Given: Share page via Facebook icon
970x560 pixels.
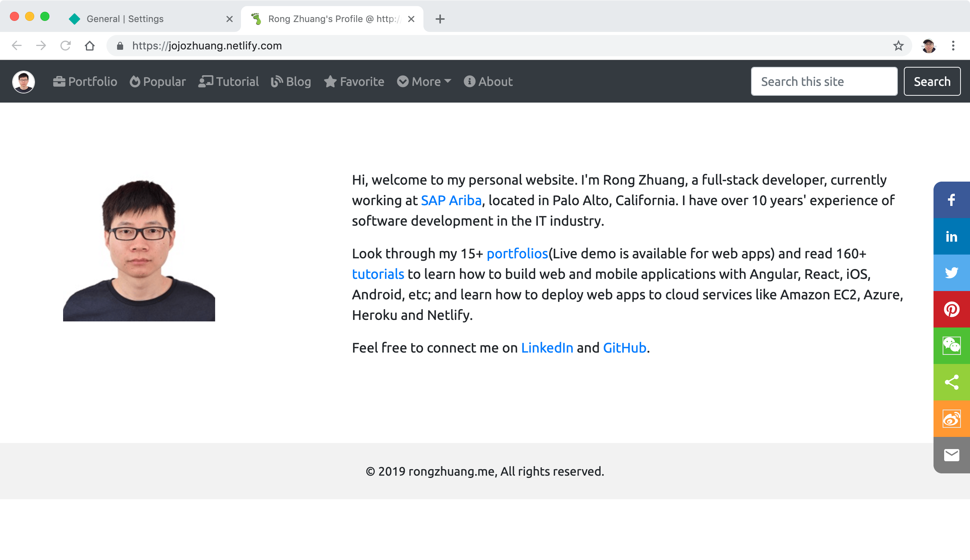Looking at the screenshot, I should (x=951, y=200).
